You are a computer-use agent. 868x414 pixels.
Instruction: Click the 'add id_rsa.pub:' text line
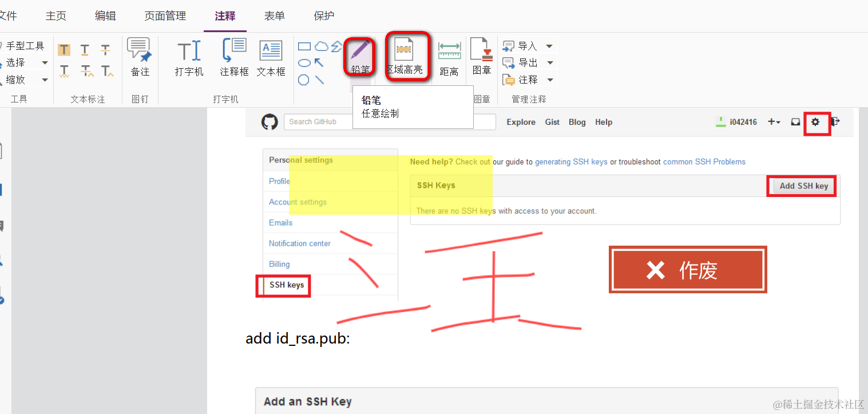[x=298, y=338]
